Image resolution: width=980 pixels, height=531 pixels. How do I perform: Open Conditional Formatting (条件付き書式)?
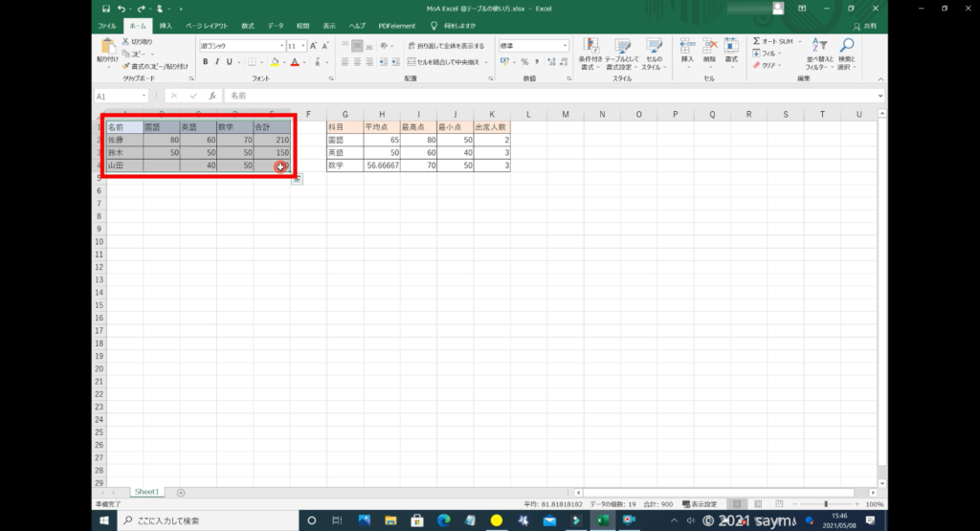590,54
